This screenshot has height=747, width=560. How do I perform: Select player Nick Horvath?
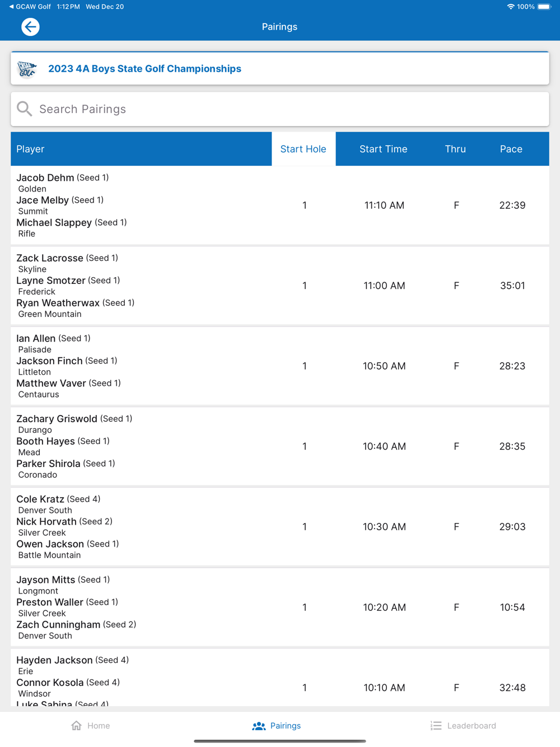point(46,521)
